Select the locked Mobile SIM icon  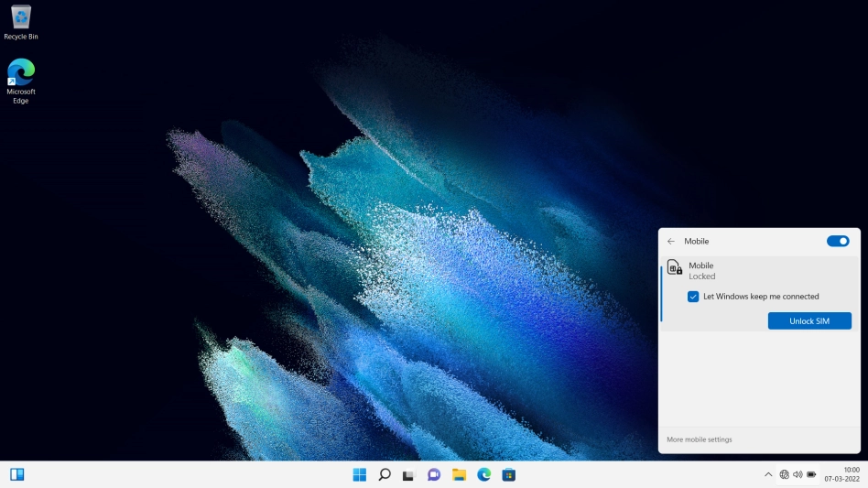click(675, 267)
